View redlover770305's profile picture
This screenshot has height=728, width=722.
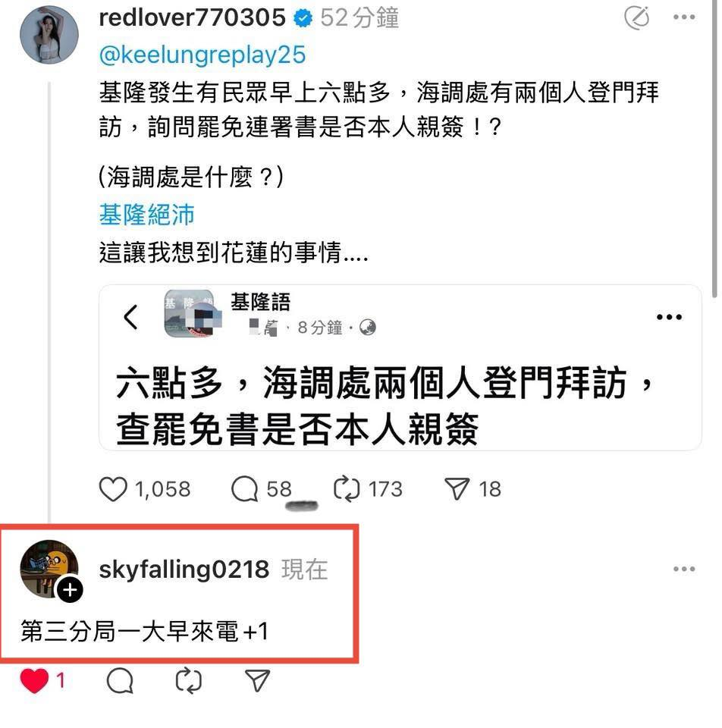pos(49,35)
